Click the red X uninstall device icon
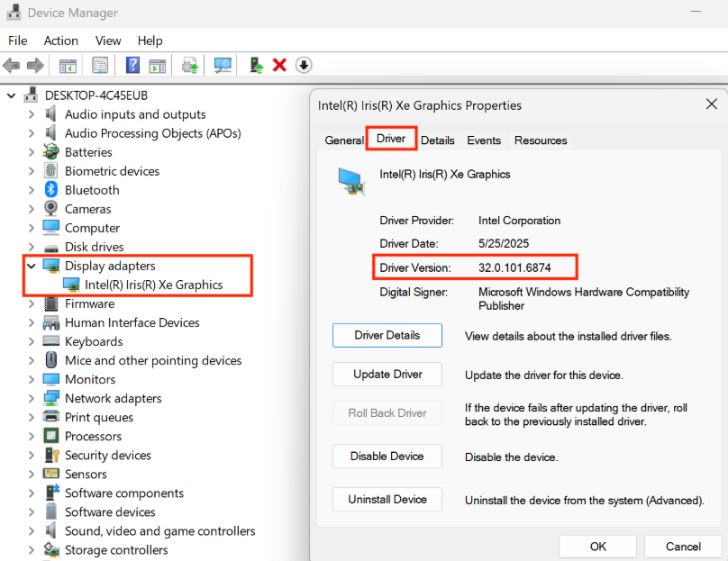The width and height of the screenshot is (728, 561). (x=279, y=66)
